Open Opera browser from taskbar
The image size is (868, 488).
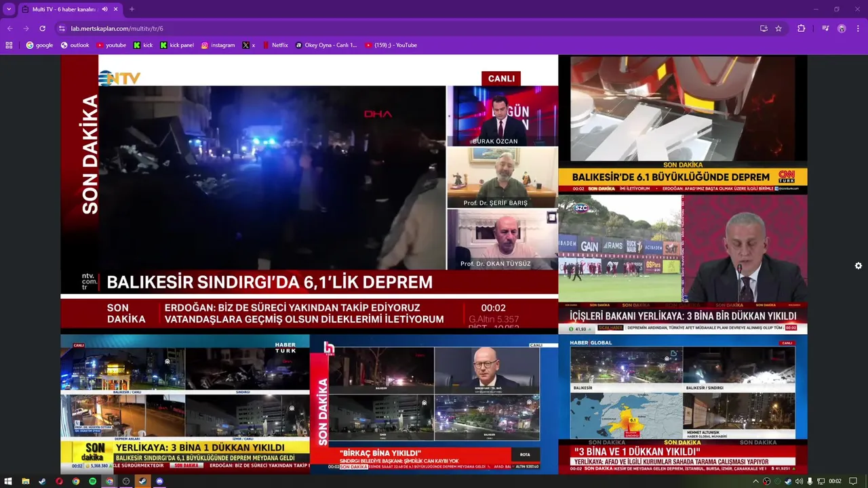[60, 481]
